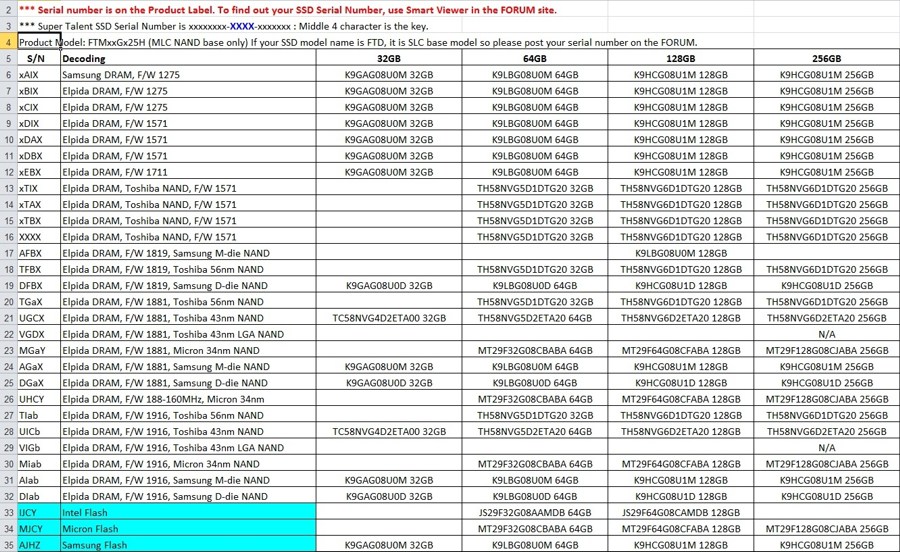Click the xBIX serial cell
The image size is (900, 552).
click(x=38, y=91)
